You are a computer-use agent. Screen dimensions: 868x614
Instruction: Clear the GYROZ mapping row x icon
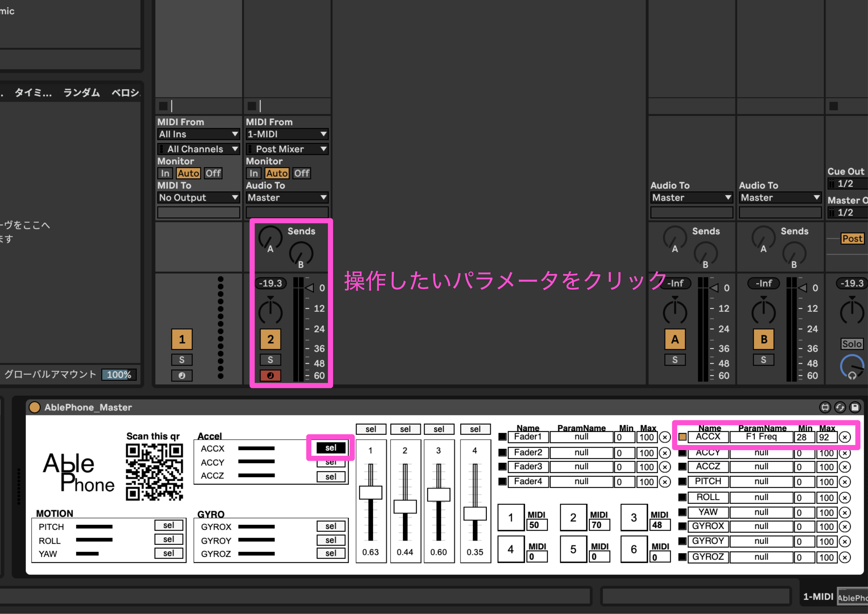844,557
